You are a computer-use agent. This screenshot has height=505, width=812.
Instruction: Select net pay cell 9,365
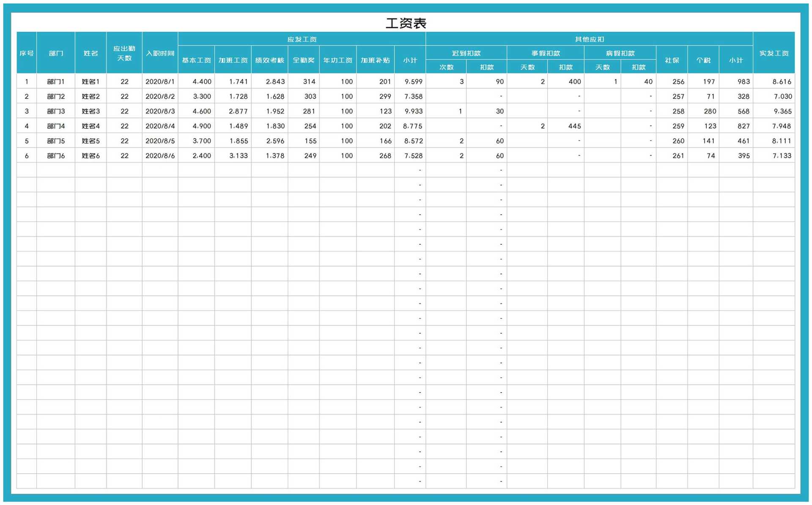click(x=774, y=111)
